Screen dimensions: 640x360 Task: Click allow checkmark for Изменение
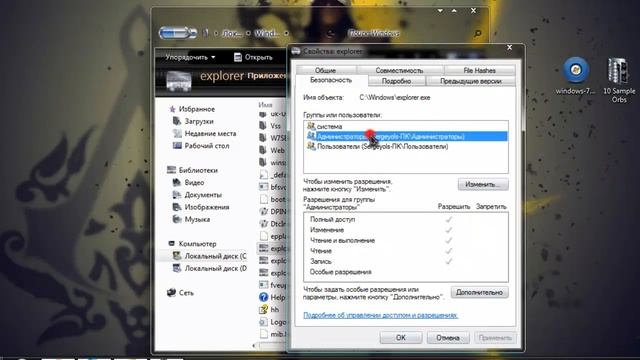pos(449,230)
